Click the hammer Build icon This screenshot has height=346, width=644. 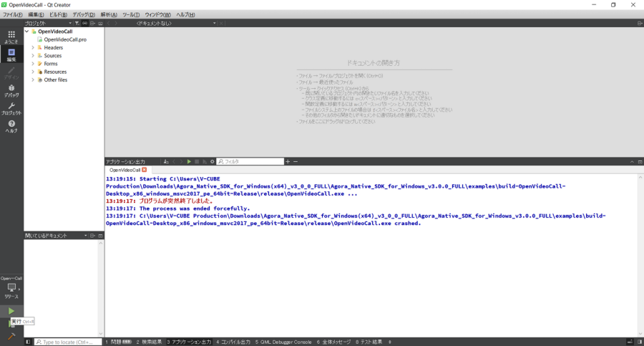11,336
